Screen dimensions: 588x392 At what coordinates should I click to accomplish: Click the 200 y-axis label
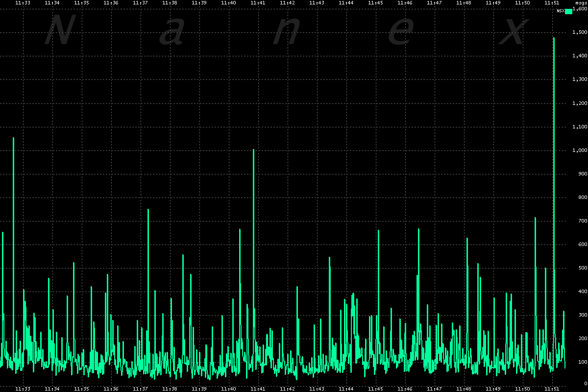point(583,339)
